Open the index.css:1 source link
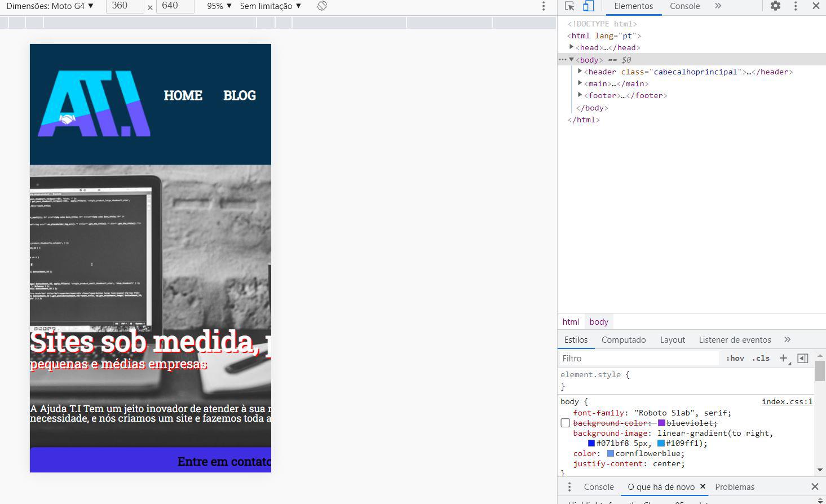The width and height of the screenshot is (826, 504). click(x=787, y=401)
